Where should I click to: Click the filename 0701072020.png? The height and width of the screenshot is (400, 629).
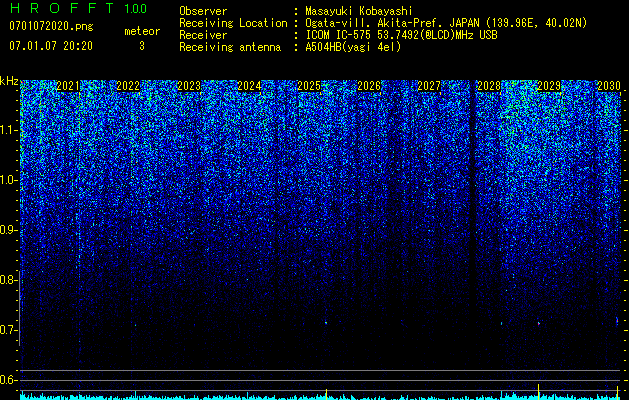pos(51,27)
